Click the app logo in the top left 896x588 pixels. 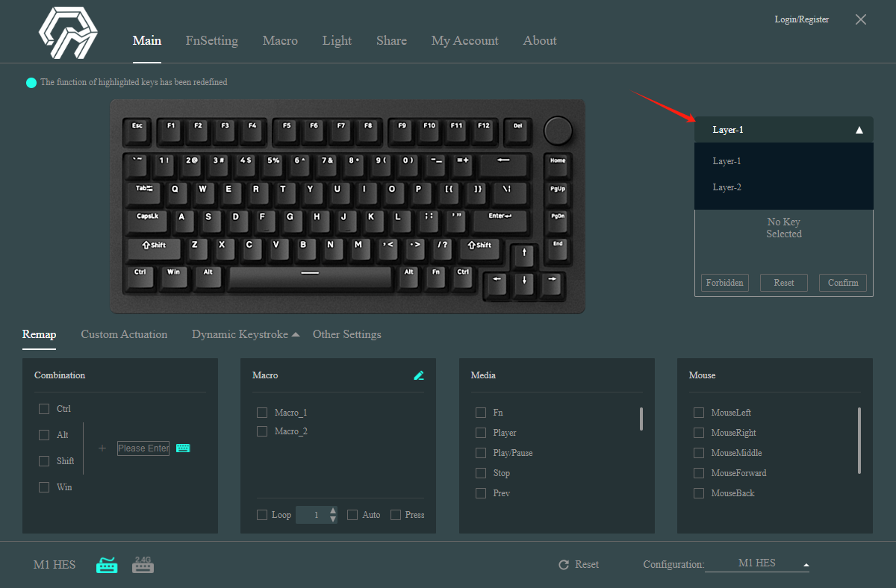tap(67, 33)
